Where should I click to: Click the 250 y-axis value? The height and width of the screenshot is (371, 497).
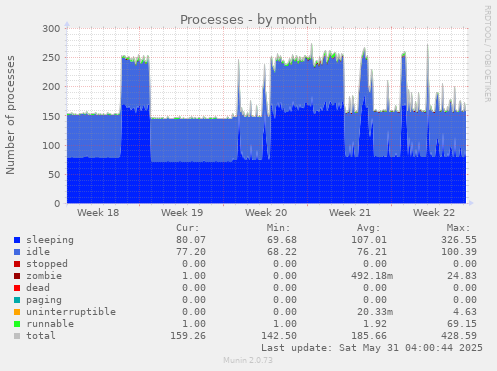(x=51, y=58)
